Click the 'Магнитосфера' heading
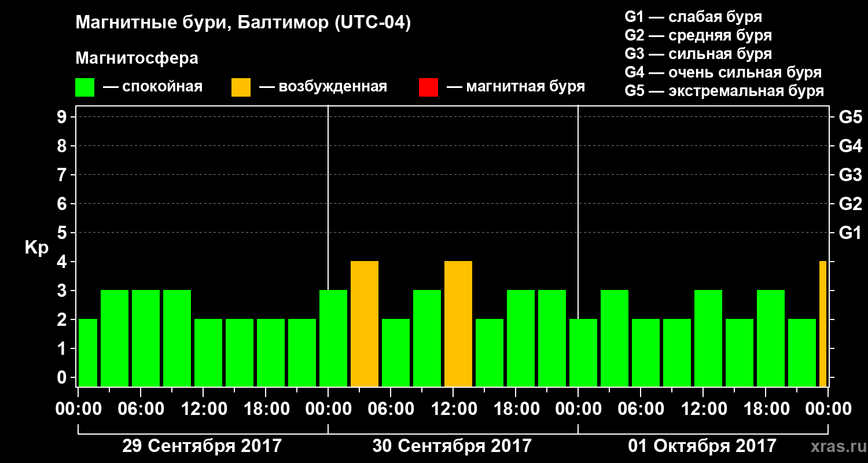Image resolution: width=868 pixels, height=463 pixels. click(137, 58)
